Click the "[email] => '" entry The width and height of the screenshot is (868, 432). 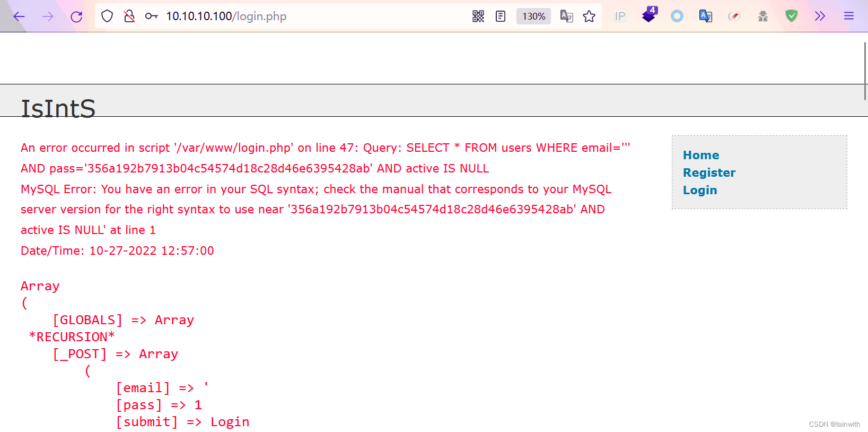(162, 388)
